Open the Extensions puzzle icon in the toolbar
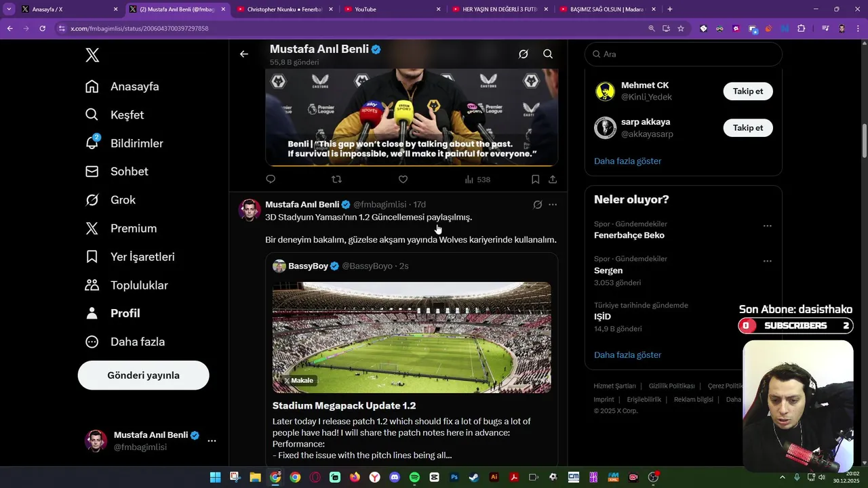This screenshot has height=488, width=868. pos(802,28)
